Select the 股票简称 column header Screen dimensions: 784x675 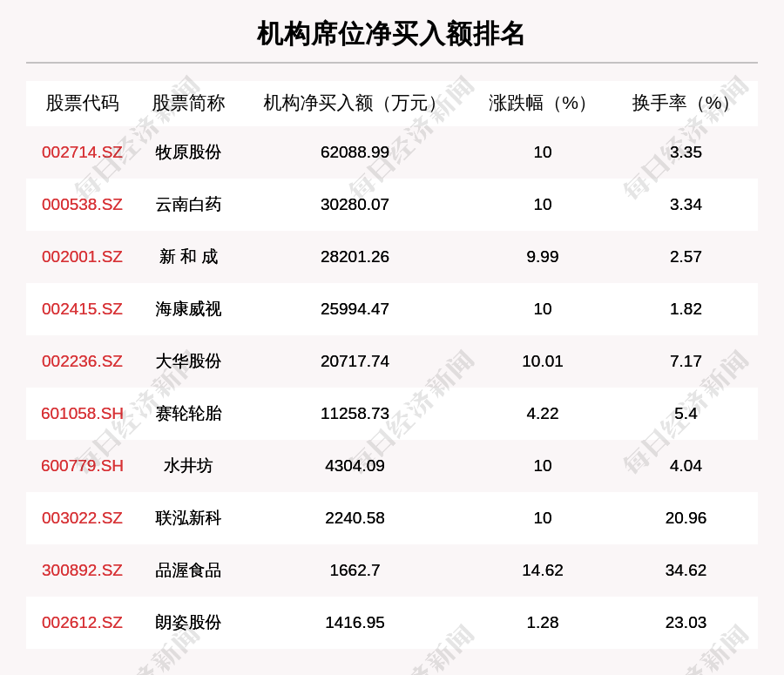188,103
